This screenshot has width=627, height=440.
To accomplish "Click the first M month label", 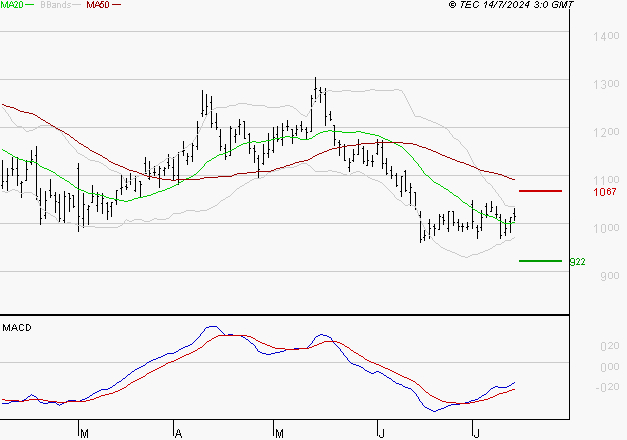I will pyautogui.click(x=84, y=434).
